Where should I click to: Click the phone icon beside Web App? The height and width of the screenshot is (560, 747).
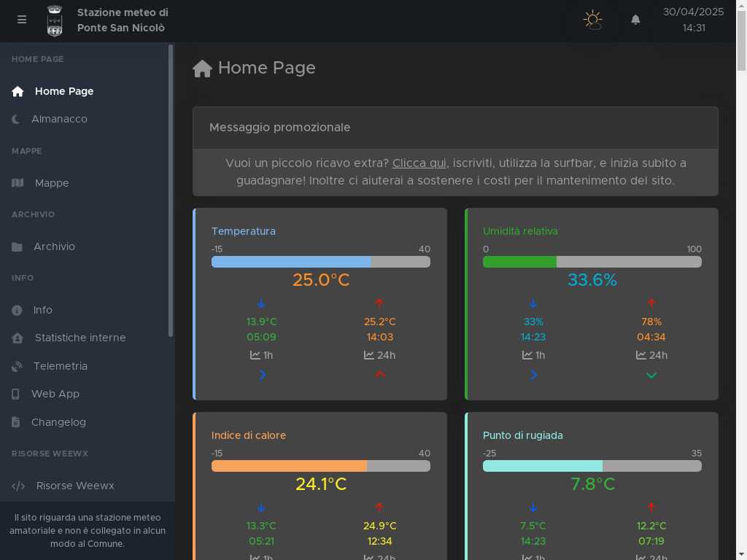click(16, 394)
